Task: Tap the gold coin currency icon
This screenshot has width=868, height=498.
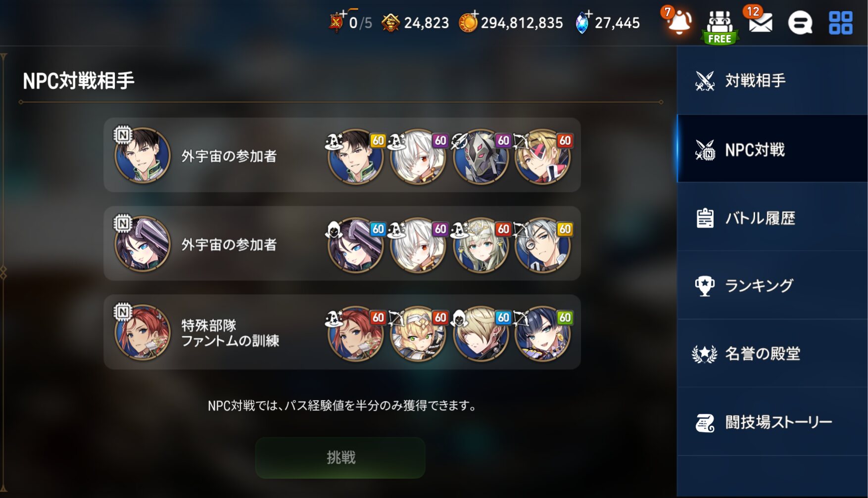Action: coord(468,22)
